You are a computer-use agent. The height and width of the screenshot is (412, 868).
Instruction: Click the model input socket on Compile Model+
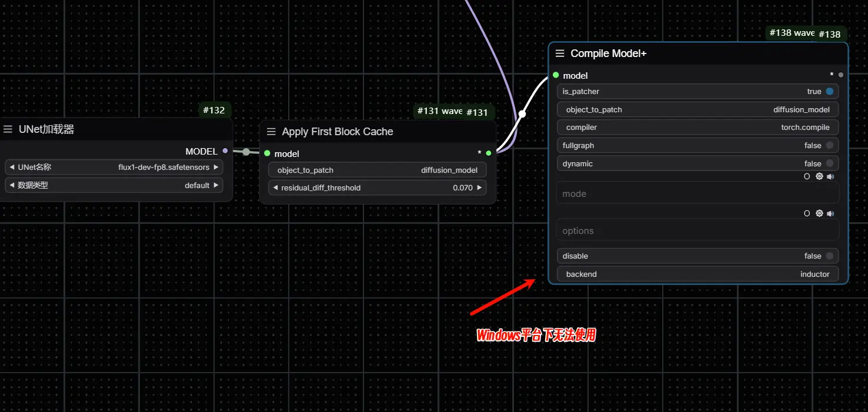pos(556,75)
